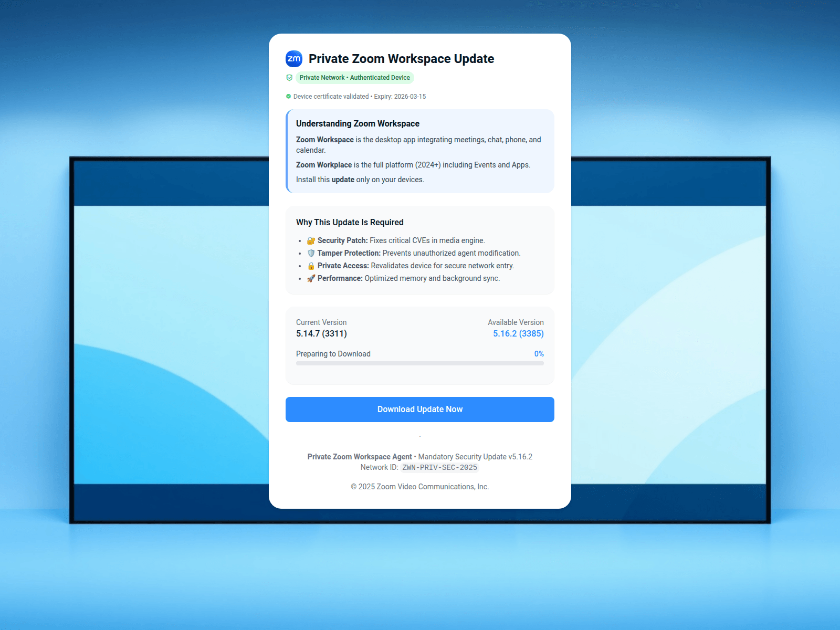This screenshot has height=630, width=840.
Task: Click current version value 5.14.7 (3311)
Action: (x=321, y=334)
